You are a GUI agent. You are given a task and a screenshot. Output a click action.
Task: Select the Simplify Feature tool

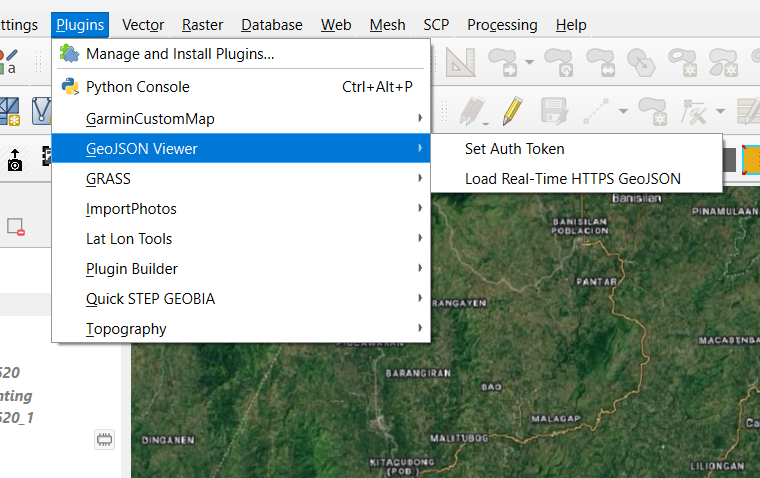[641, 62]
